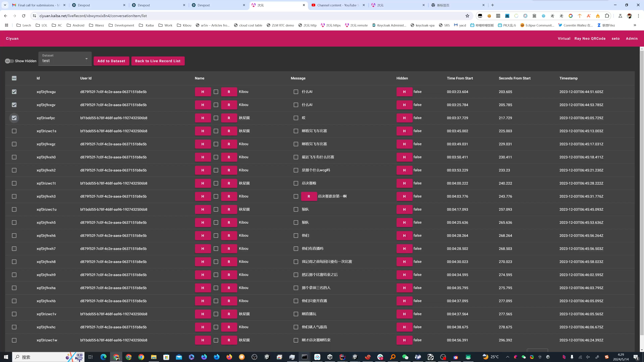Image resolution: width=644 pixels, height=362 pixels.
Task: Click Add to Dataset button
Action: [x=111, y=61]
